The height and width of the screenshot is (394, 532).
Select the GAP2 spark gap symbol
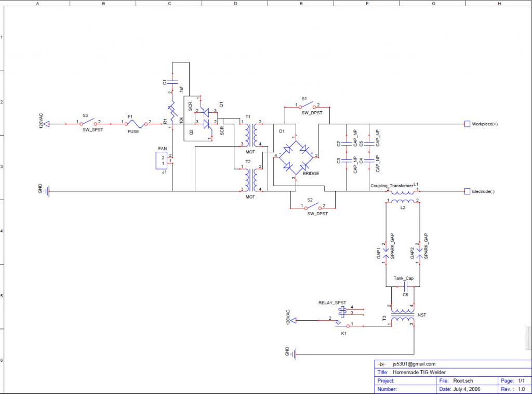(420, 253)
